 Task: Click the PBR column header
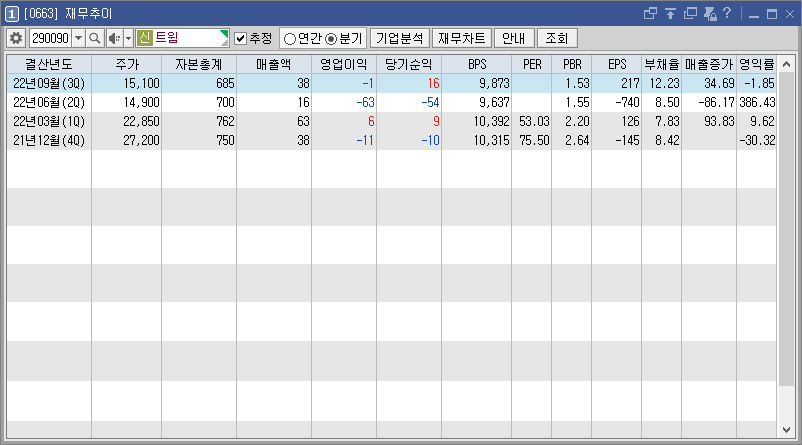(572, 64)
